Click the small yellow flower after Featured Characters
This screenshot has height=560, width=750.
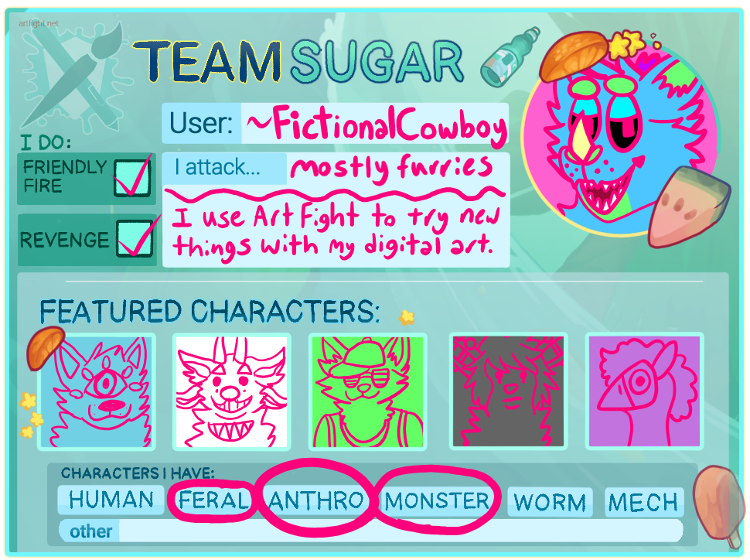(407, 317)
